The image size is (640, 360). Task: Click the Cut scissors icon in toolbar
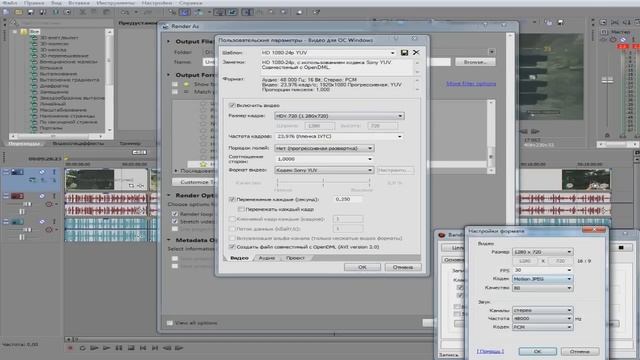[83, 12]
